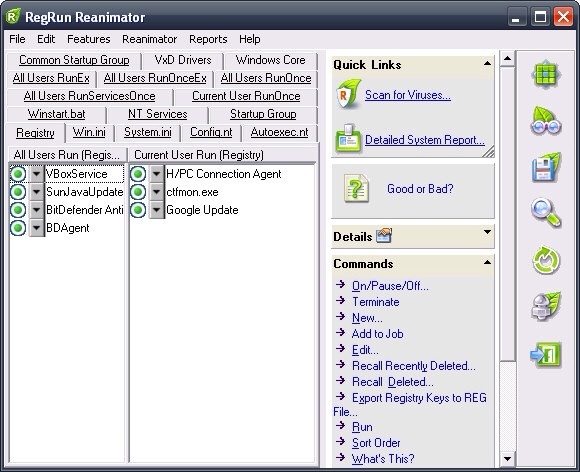Screen dimensions: 580x472
Task: Toggle green status of H/PC Connection Agent
Action: 138,174
